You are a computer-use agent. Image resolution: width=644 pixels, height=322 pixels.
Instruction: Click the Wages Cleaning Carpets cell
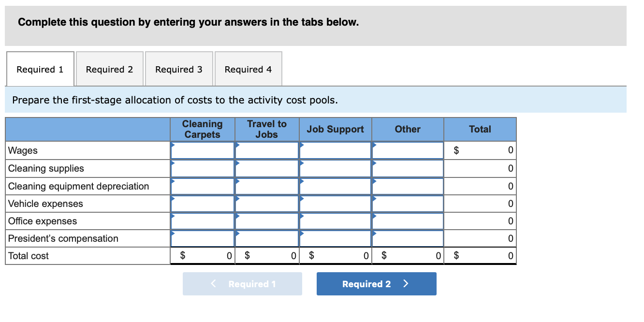[203, 150]
